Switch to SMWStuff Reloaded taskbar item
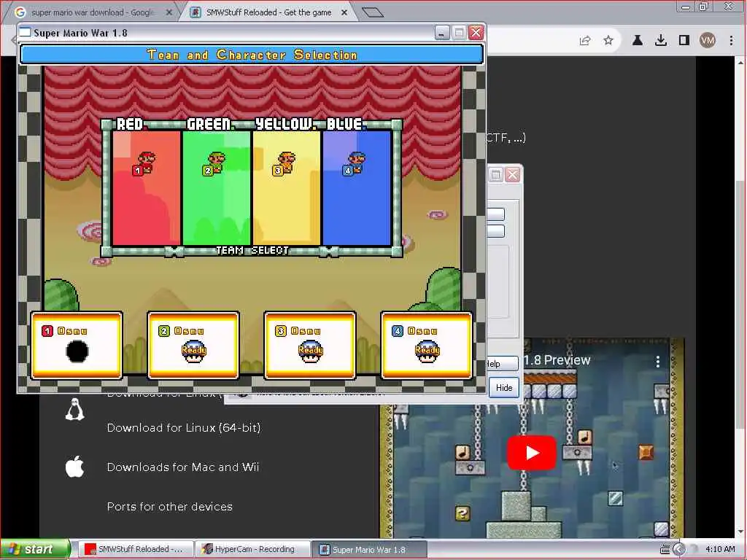The height and width of the screenshot is (560, 747). [136, 549]
